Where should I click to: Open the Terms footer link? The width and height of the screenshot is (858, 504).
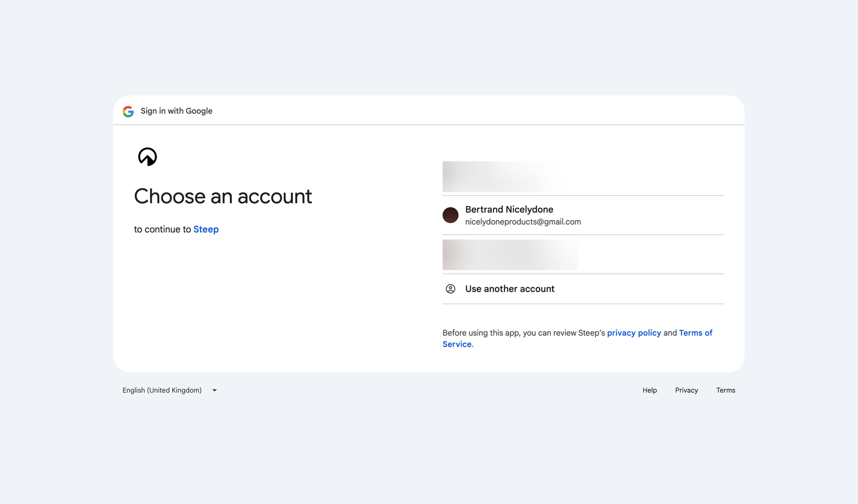tap(725, 391)
